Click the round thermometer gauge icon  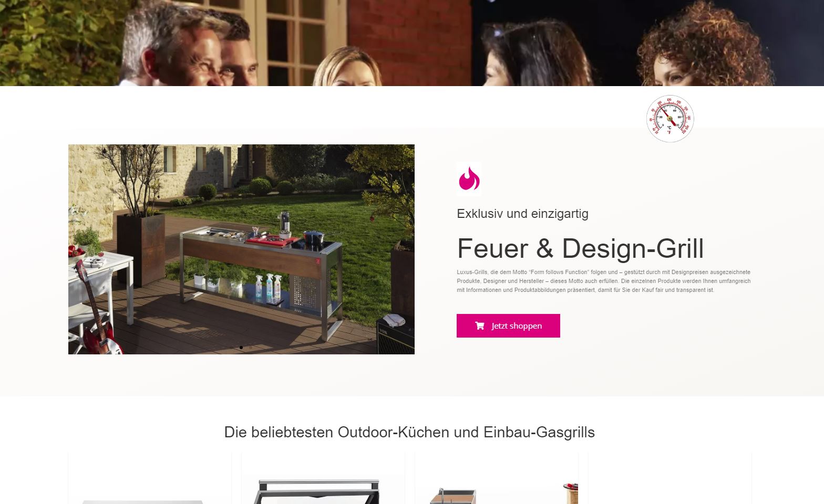coord(670,119)
